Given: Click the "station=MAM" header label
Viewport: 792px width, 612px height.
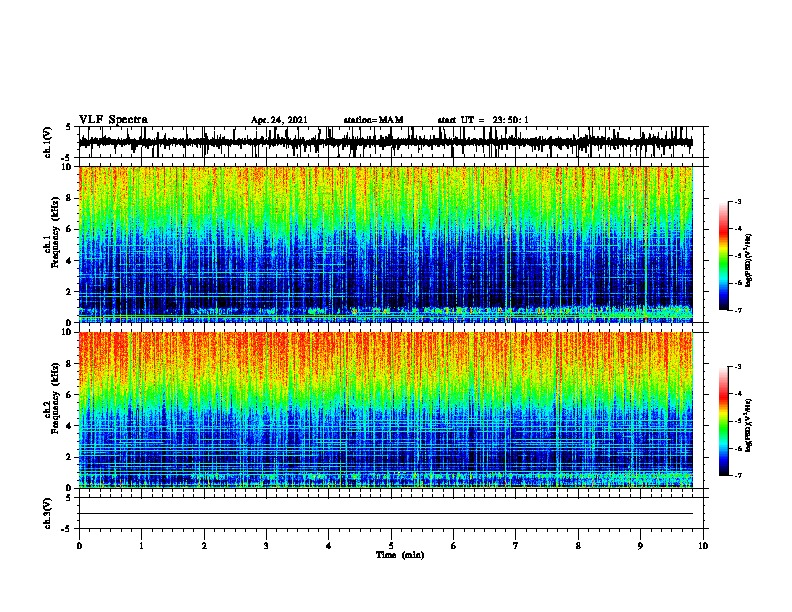Looking at the screenshot, I should [x=373, y=120].
